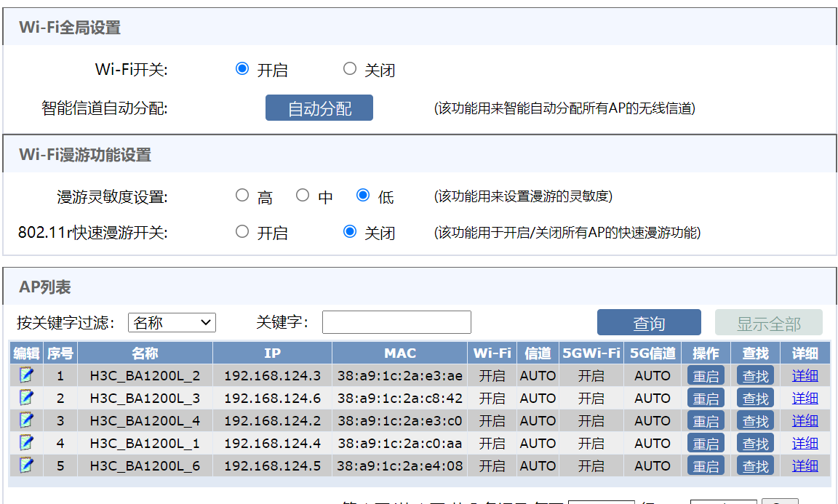Click the 自动分配 channel button
This screenshot has height=504, width=838.
[319, 108]
